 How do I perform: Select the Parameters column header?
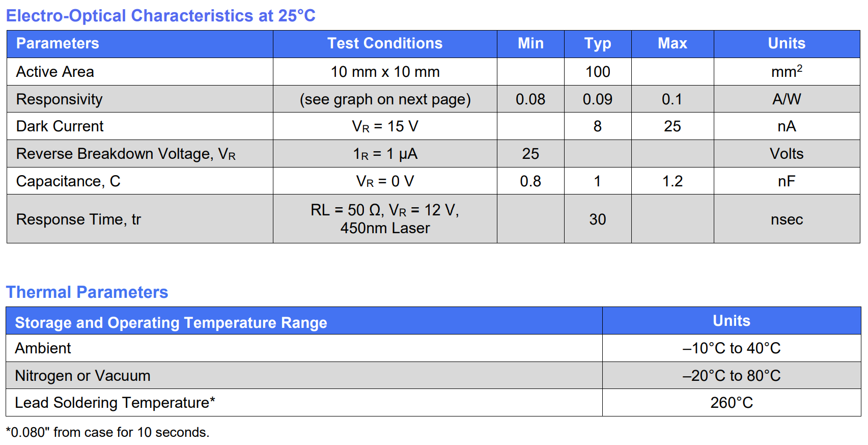(58, 44)
